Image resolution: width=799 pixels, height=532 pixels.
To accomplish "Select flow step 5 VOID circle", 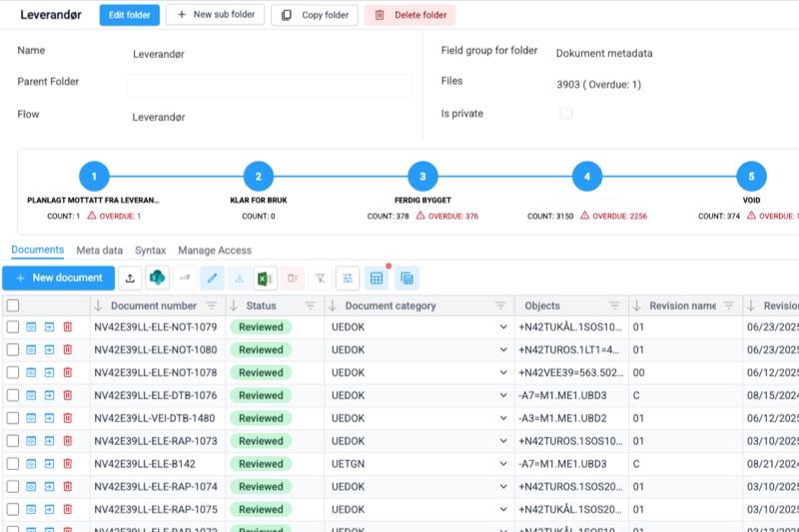I will point(751,176).
